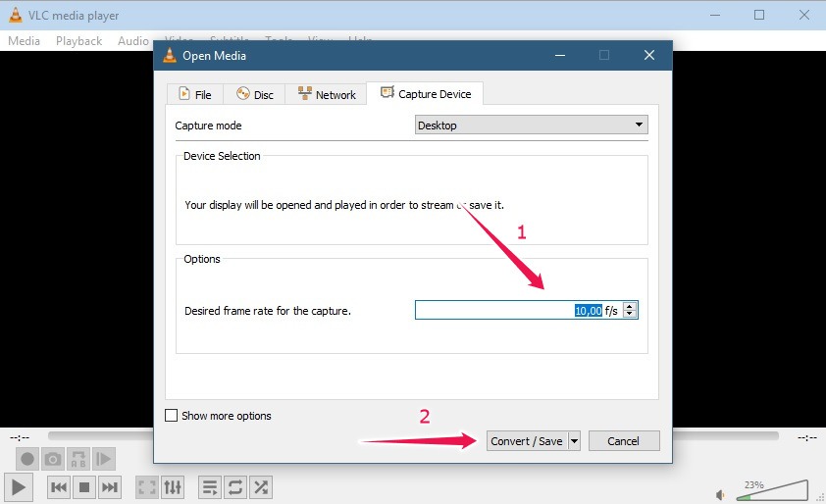Decrease frame rate with down arrow
Screen dimensions: 826x504
[x=630, y=314]
